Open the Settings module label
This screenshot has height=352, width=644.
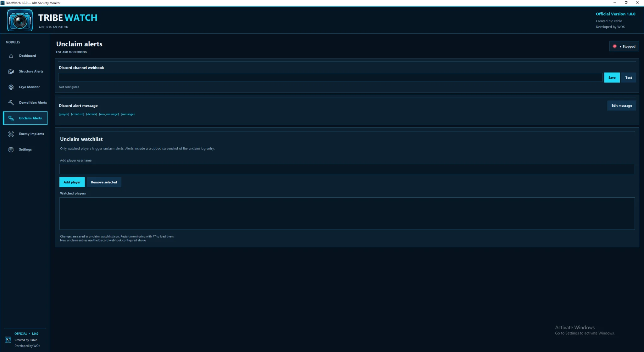coord(25,150)
